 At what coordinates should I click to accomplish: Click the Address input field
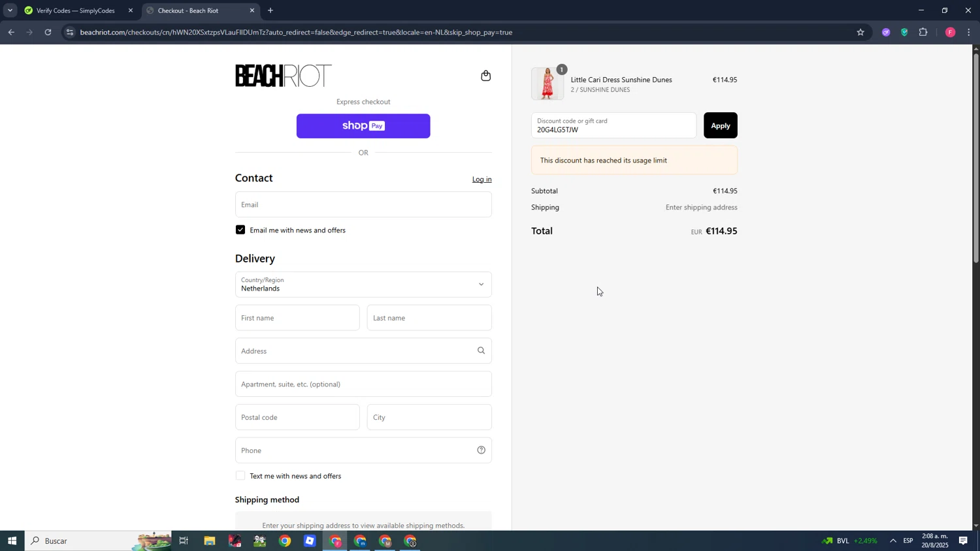point(363,351)
